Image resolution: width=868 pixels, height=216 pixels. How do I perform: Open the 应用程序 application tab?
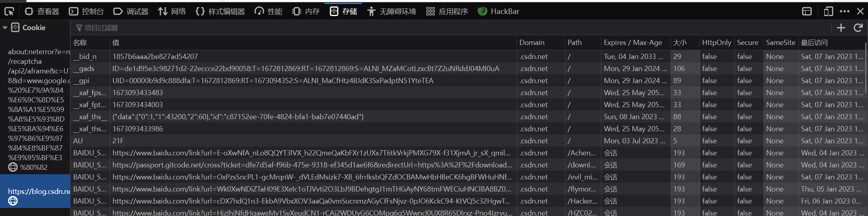click(x=447, y=11)
